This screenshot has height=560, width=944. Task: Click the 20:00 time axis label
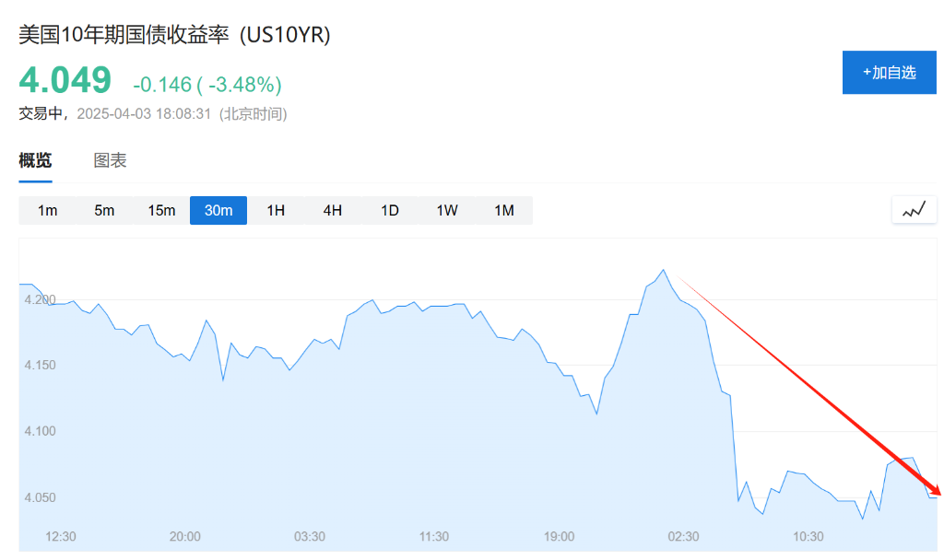pos(185,536)
